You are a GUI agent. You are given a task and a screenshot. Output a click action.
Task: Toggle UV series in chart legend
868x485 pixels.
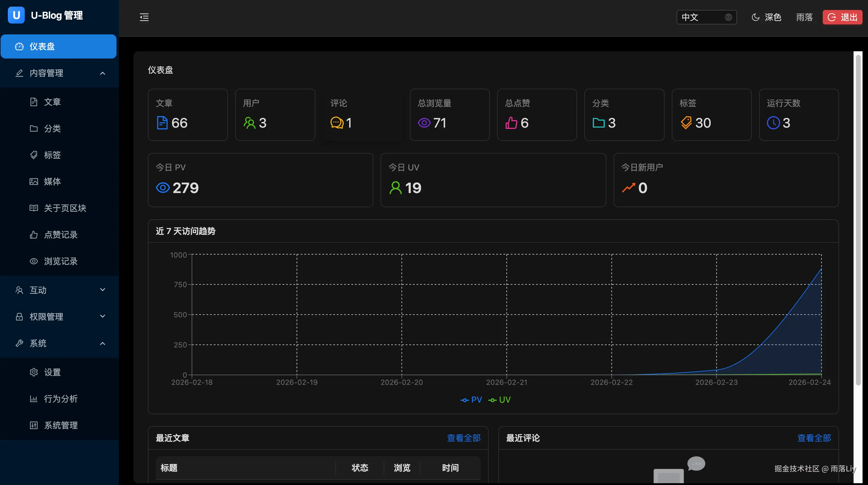tap(499, 400)
